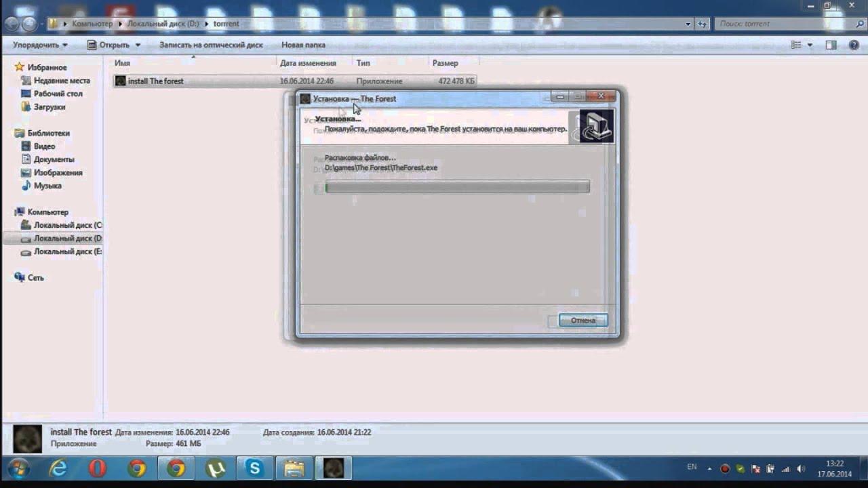Launch the Opera browser taskbar icon
This screenshot has height=488, width=868.
[x=97, y=468]
